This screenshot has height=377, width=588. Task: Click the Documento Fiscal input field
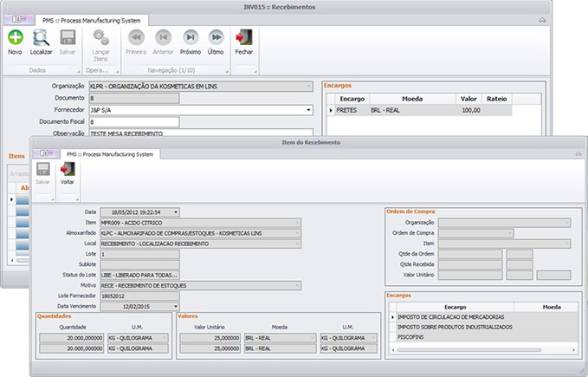tap(134, 122)
